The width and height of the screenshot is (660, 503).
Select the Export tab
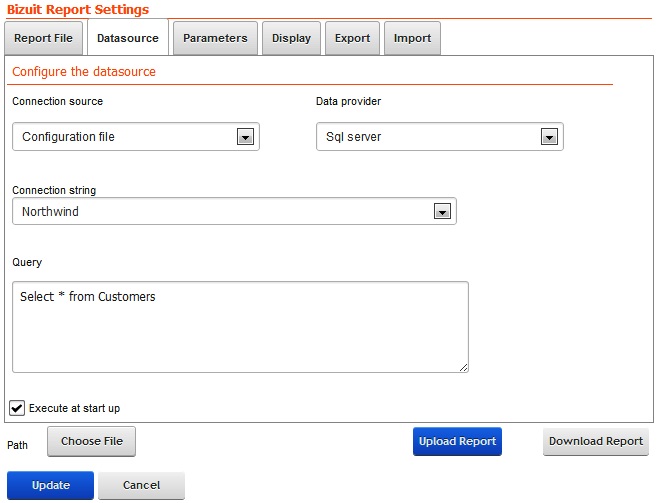pyautogui.click(x=352, y=38)
